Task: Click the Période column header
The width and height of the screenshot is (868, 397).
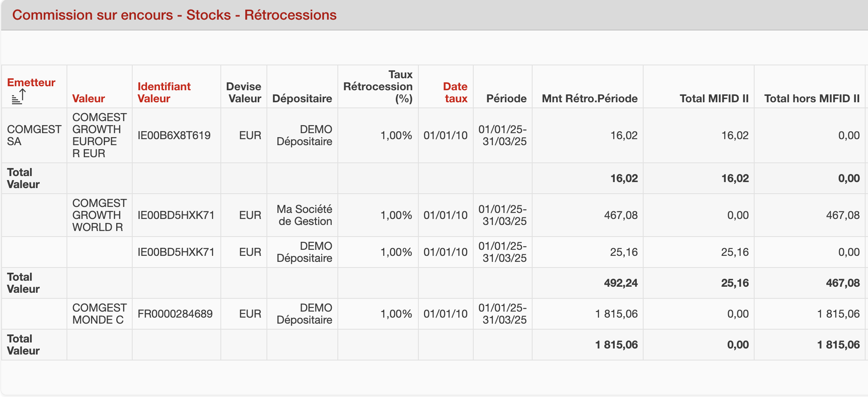Action: (x=506, y=99)
